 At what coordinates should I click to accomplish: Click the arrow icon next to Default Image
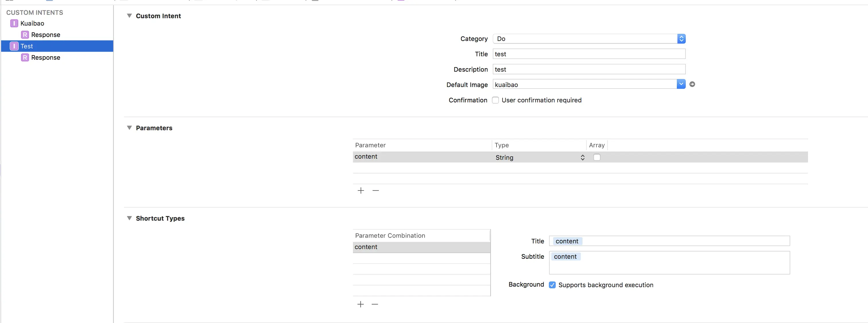[x=692, y=84]
